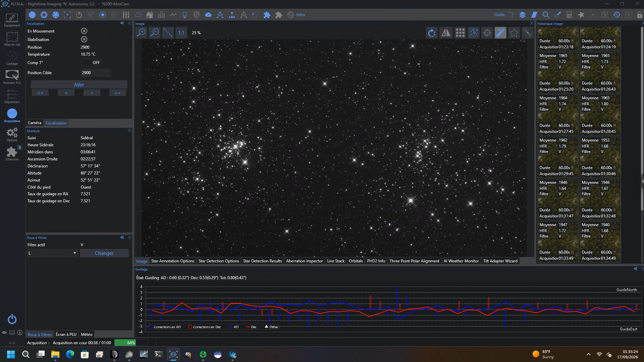
Task: Show hidden system tray icons chevron
Action: [x=588, y=354]
